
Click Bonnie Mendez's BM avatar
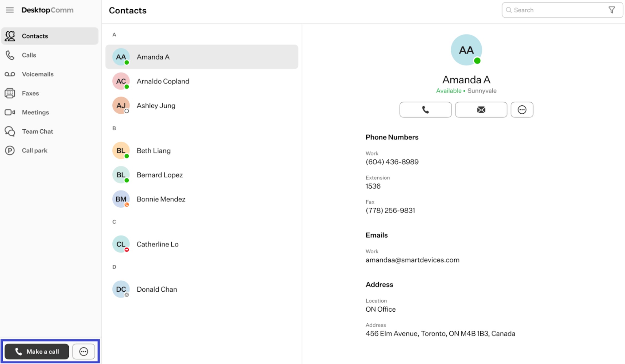coord(121,199)
